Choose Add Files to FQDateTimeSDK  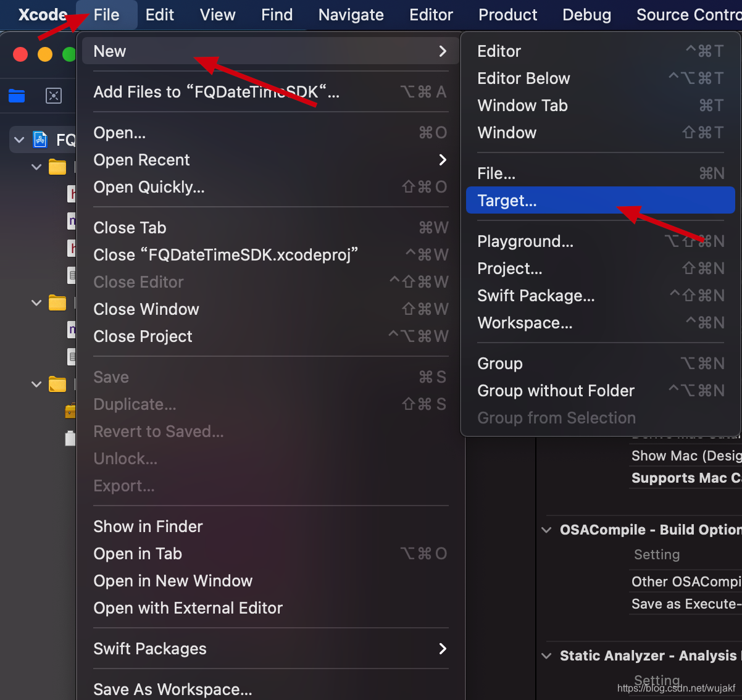click(x=270, y=92)
